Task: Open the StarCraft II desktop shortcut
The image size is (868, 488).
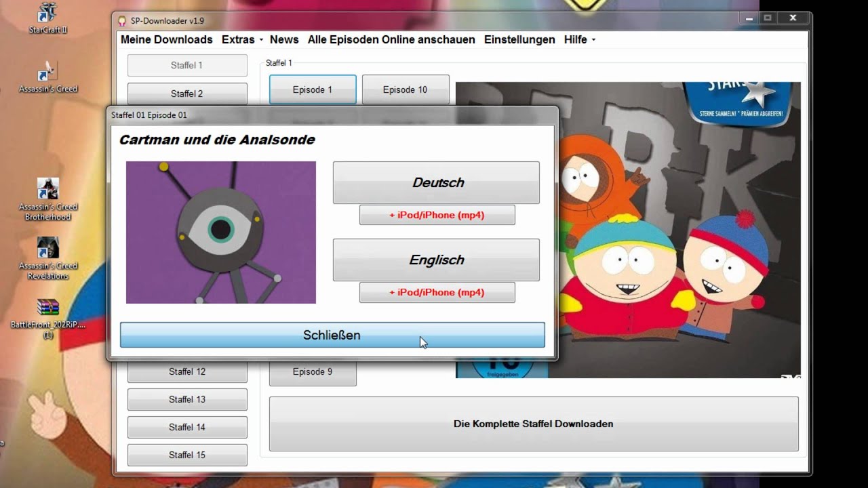Action: [47, 18]
